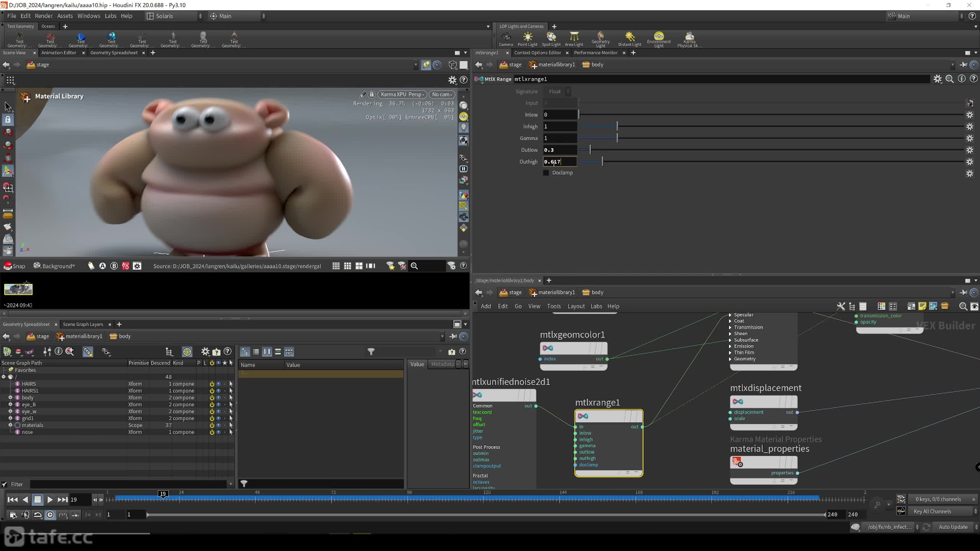Open viewport display options gear
This screenshot has width=980, height=551.
[x=452, y=80]
